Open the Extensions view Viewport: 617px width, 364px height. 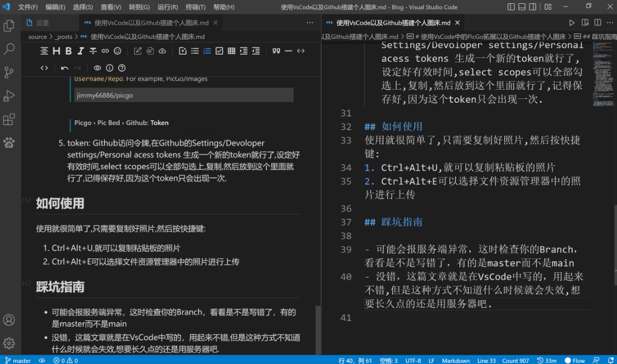point(9,120)
